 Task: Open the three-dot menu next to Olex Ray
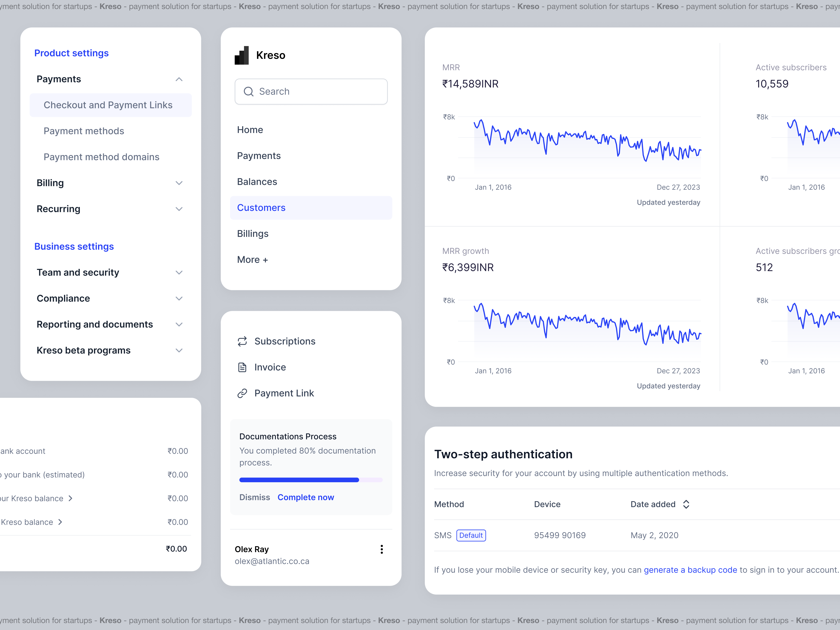(382, 549)
